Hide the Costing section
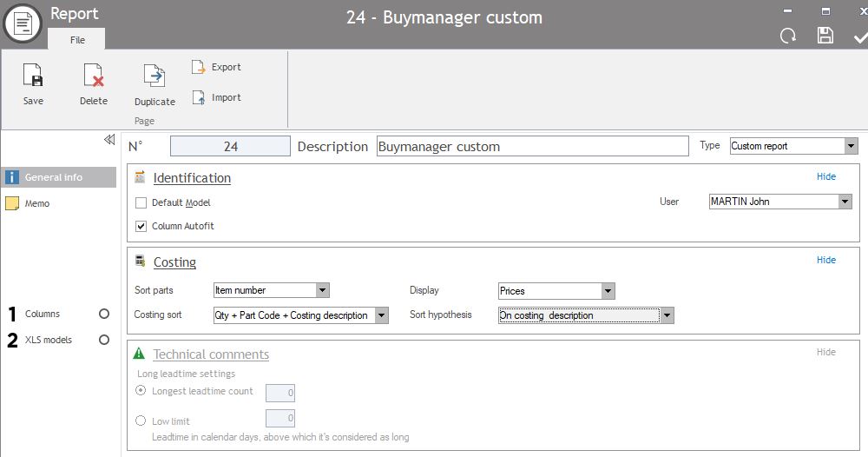The width and height of the screenshot is (868, 457). pyautogui.click(x=825, y=260)
